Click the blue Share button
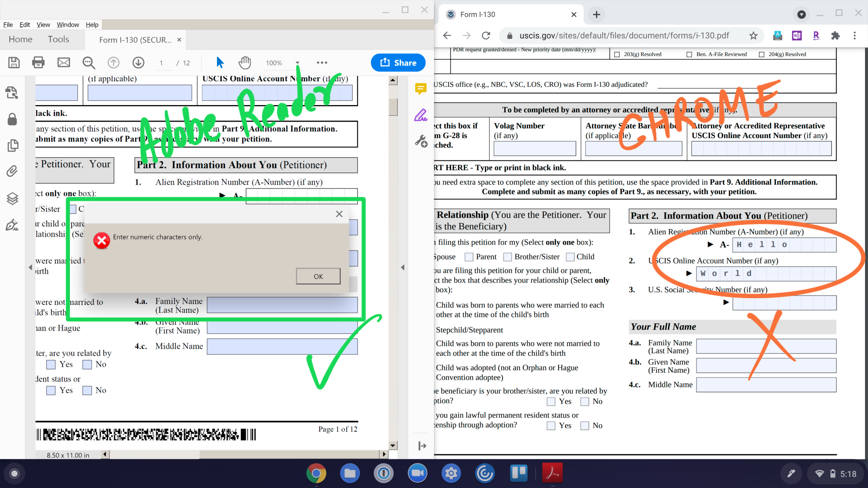Viewport: 868px width, 488px height. point(398,63)
